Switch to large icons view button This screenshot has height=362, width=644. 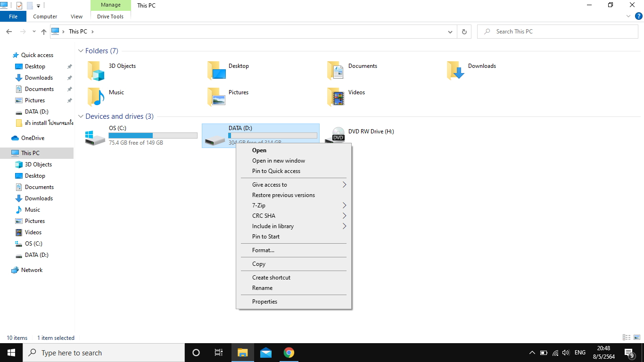[x=637, y=337]
